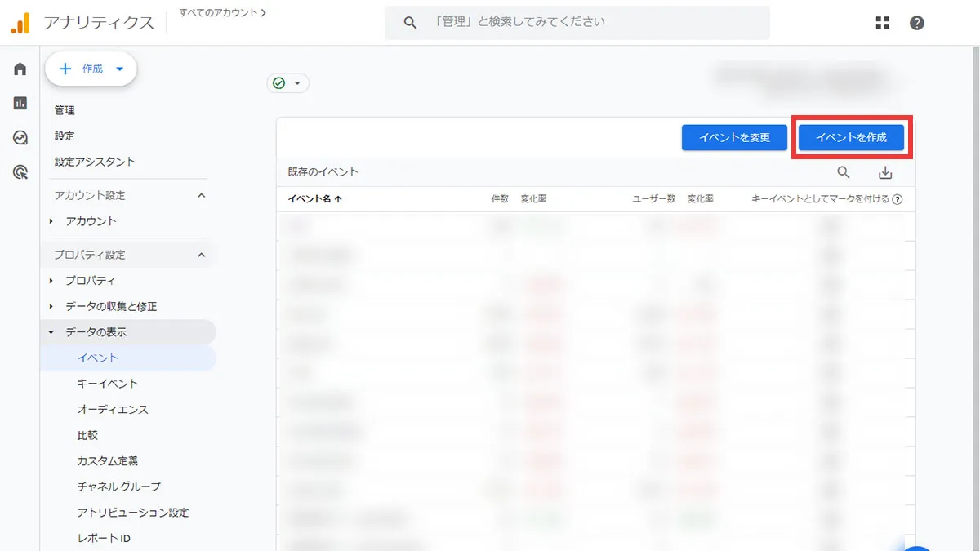Click the search icon above the event table

click(844, 172)
